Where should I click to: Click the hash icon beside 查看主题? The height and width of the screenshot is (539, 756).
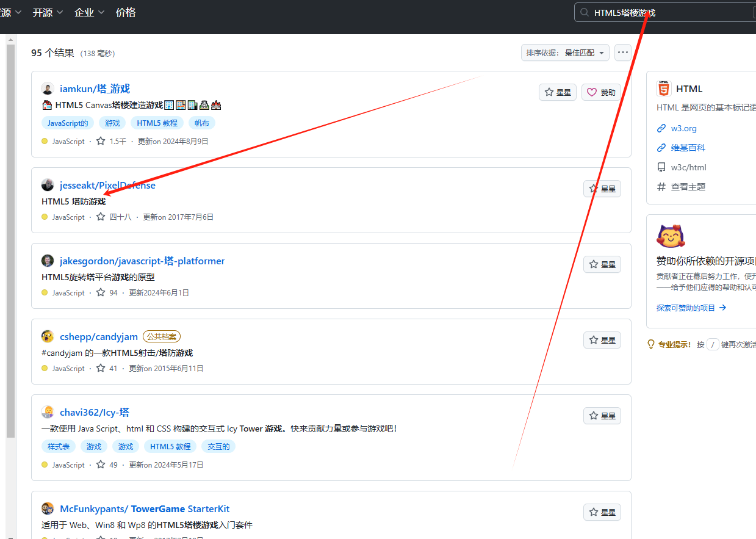click(x=661, y=187)
